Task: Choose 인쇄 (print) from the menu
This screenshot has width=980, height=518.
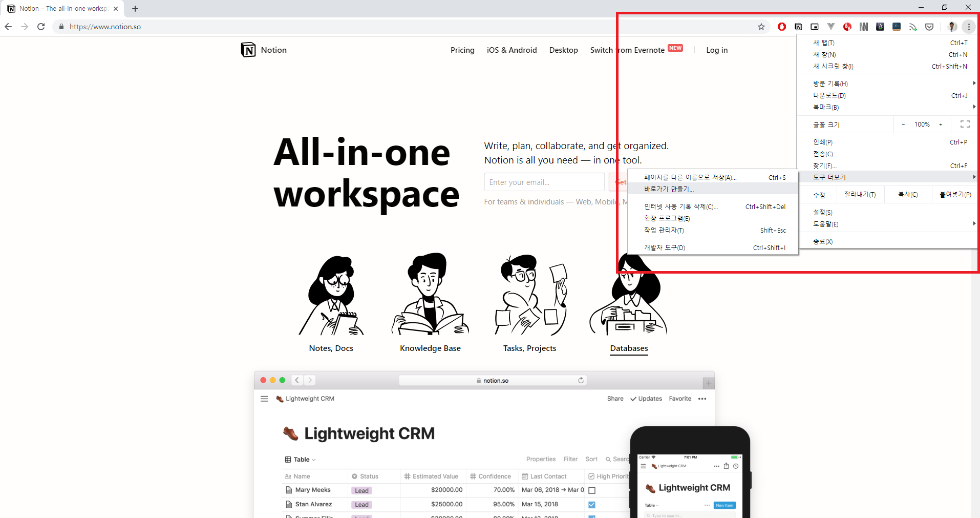Action: coord(887,142)
